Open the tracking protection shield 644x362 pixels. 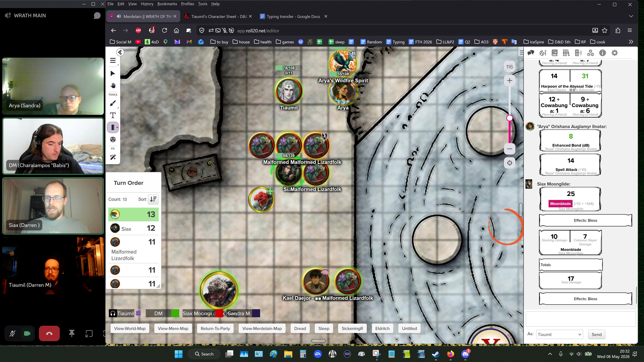pos(202,31)
